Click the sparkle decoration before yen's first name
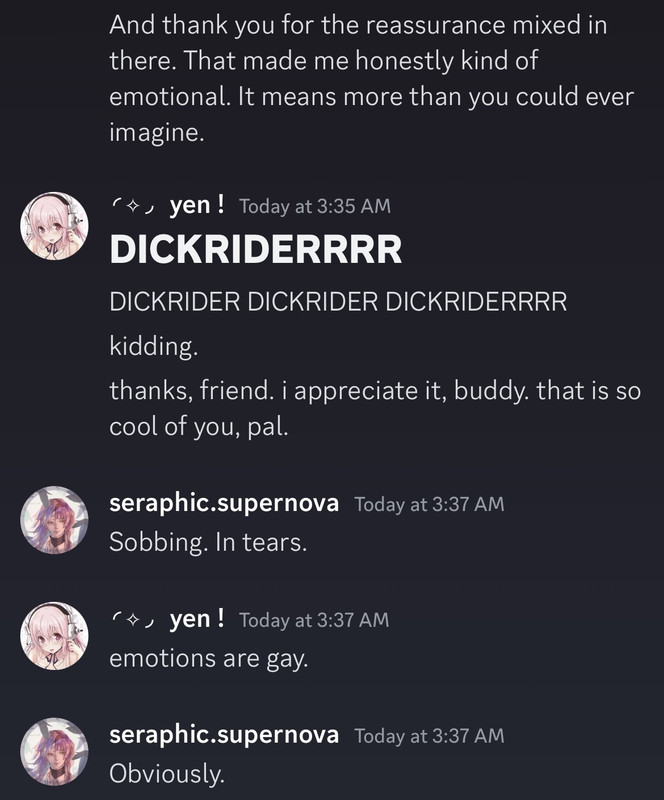Image resolution: width=664 pixels, height=800 pixels. coord(133,207)
